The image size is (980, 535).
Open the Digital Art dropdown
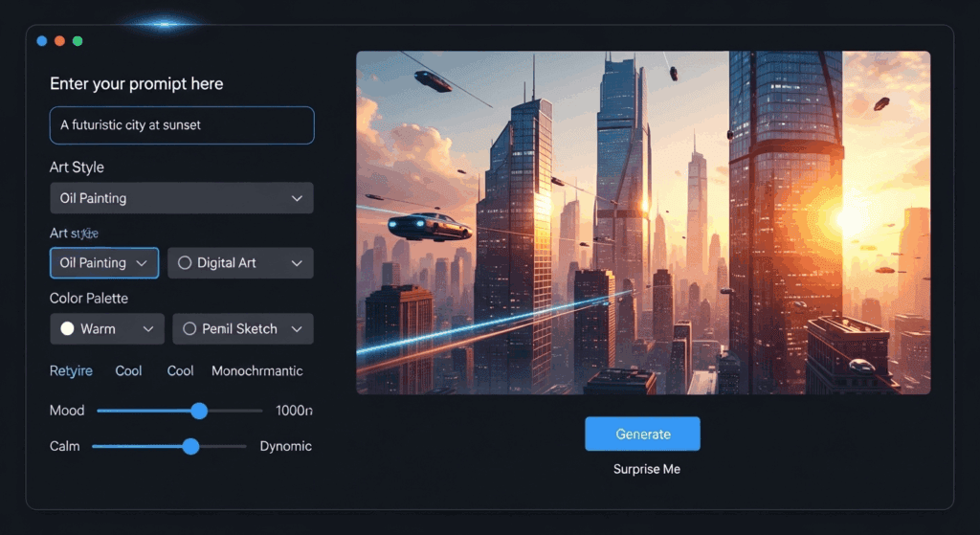click(240, 263)
